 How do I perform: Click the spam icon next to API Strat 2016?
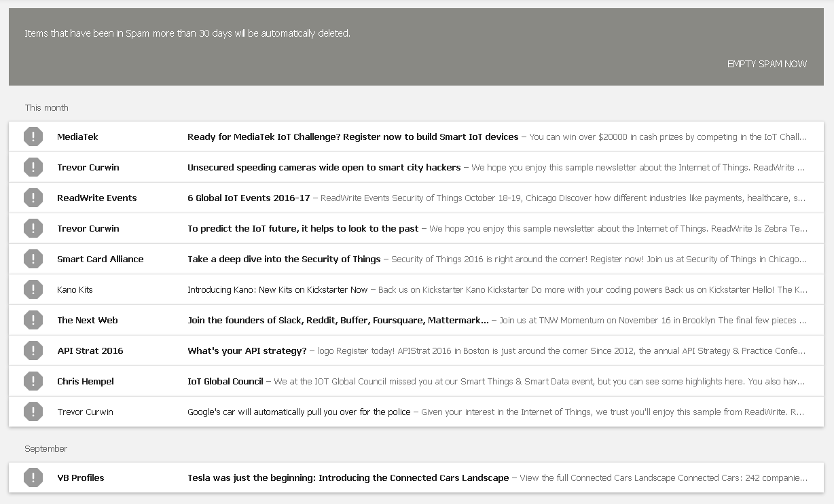click(33, 350)
